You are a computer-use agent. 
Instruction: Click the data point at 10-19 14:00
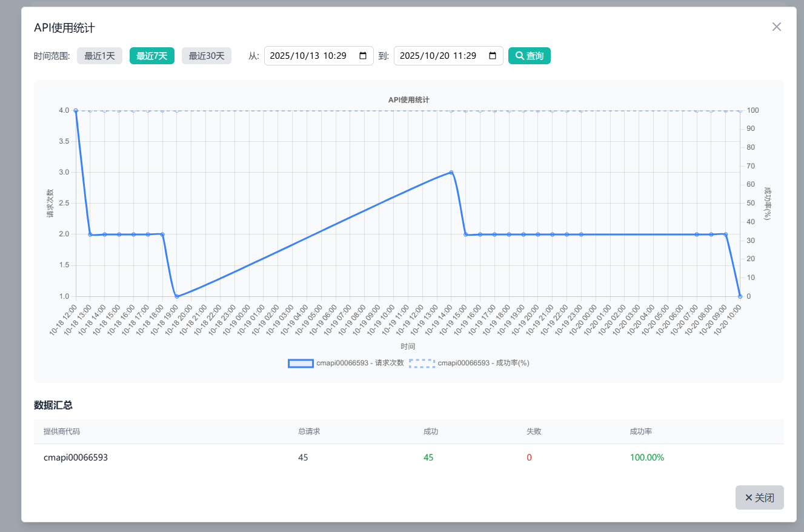point(451,172)
